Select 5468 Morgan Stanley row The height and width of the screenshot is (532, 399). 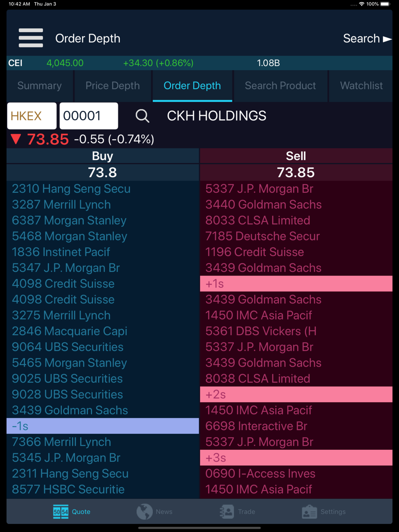[x=103, y=236]
